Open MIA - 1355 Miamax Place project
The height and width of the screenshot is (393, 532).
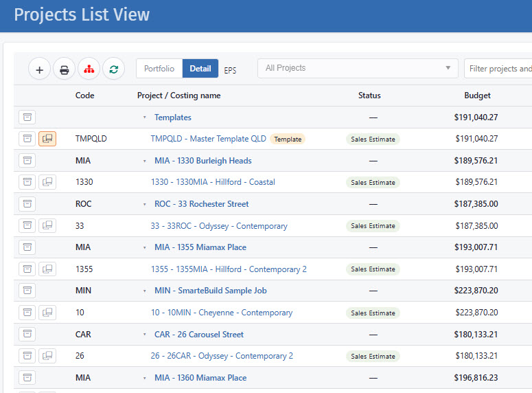click(x=200, y=247)
